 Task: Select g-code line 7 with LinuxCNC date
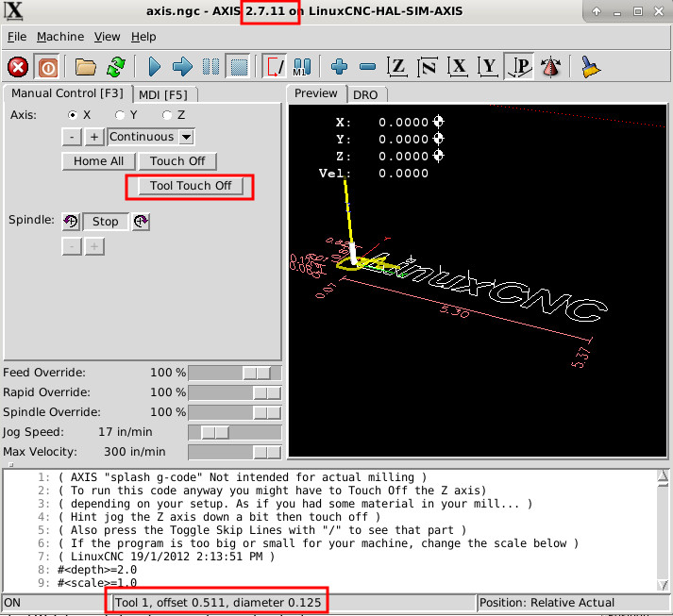[x=166, y=557]
